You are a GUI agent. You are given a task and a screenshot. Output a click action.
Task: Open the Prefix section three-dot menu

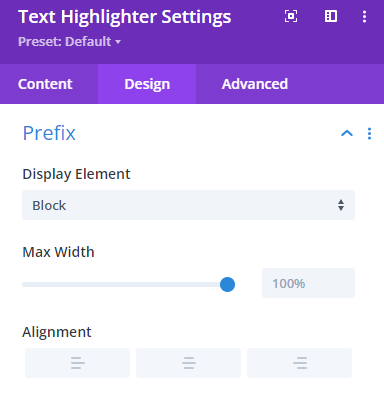pyautogui.click(x=369, y=133)
